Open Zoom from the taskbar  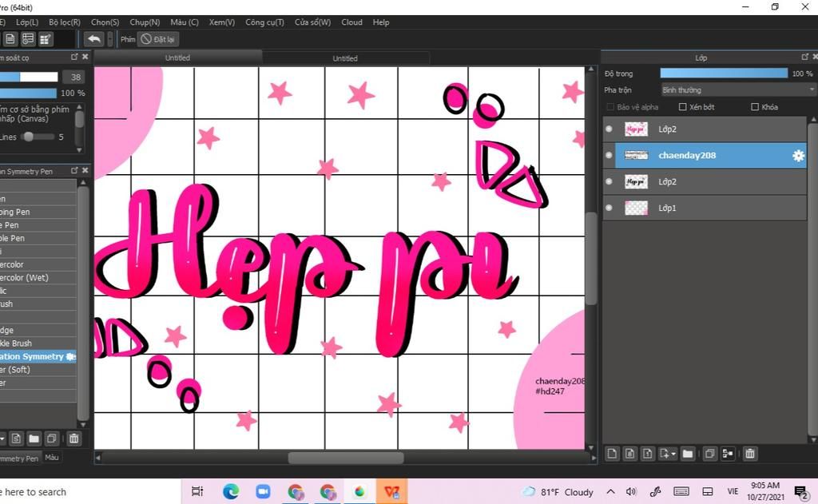coord(263,491)
